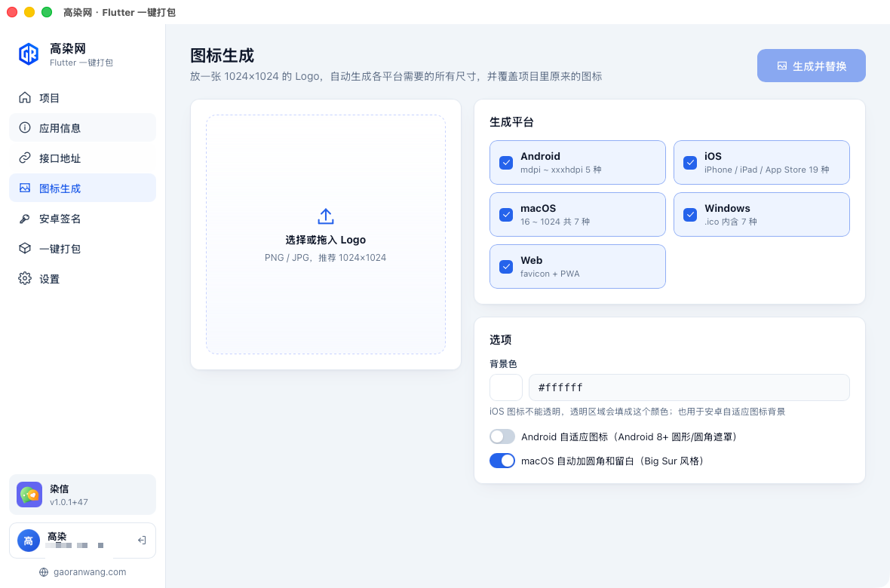Click the v1.0.1+47 version text
The image size is (890, 588).
click(x=69, y=502)
